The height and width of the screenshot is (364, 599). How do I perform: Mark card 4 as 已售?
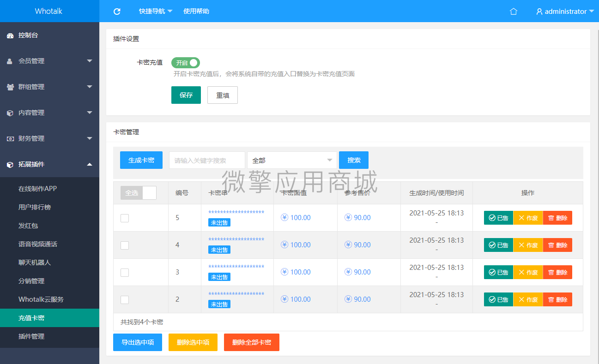coord(498,245)
